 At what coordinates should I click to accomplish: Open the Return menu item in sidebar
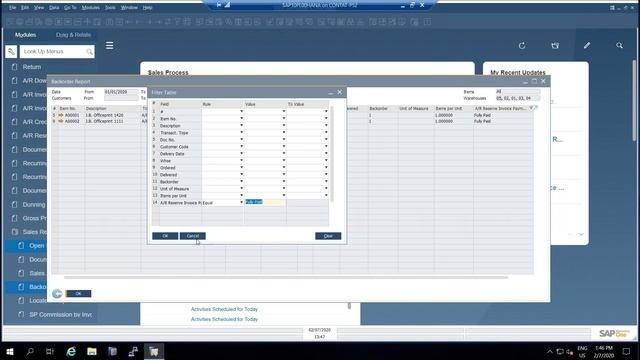point(32,67)
